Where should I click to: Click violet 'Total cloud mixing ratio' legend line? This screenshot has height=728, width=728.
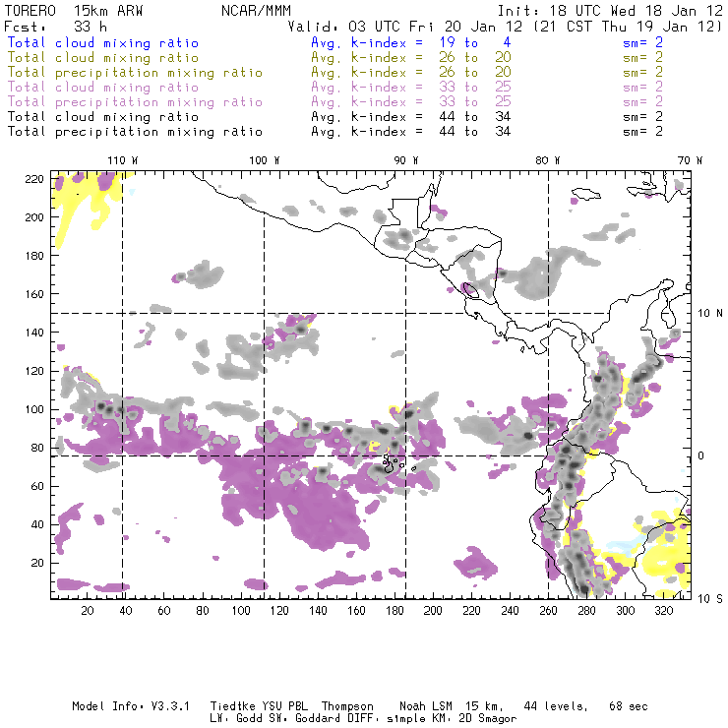coord(103,88)
